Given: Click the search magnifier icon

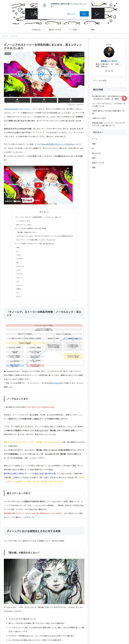Looking at the screenshot, I should 124,81.
